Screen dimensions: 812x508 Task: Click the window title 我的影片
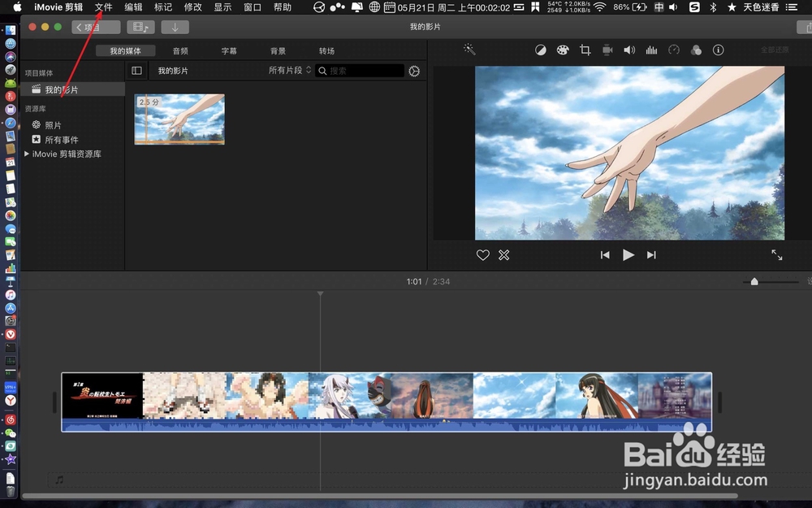click(x=425, y=27)
